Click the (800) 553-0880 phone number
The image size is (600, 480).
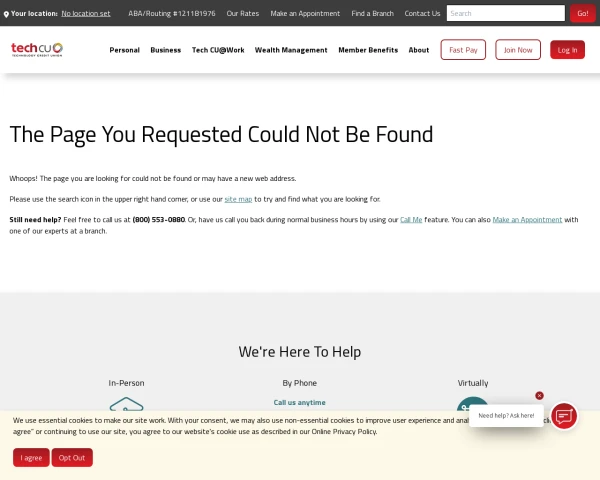click(x=158, y=220)
